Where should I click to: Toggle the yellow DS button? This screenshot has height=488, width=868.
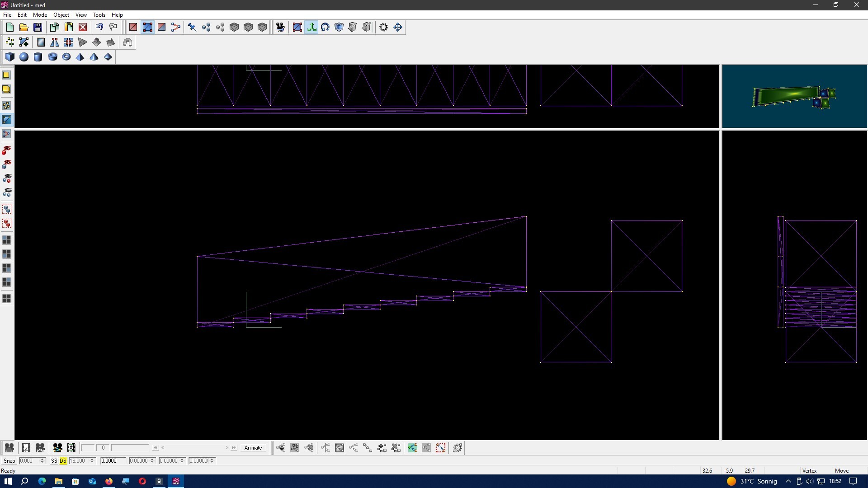[x=63, y=460]
